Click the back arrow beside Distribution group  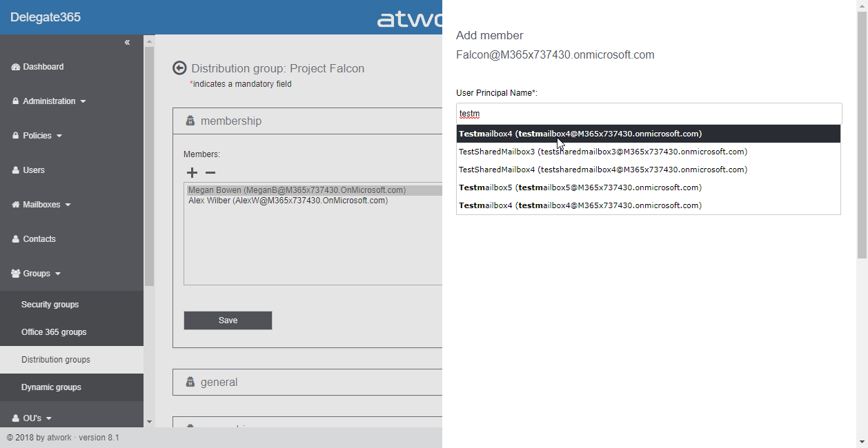click(x=179, y=68)
